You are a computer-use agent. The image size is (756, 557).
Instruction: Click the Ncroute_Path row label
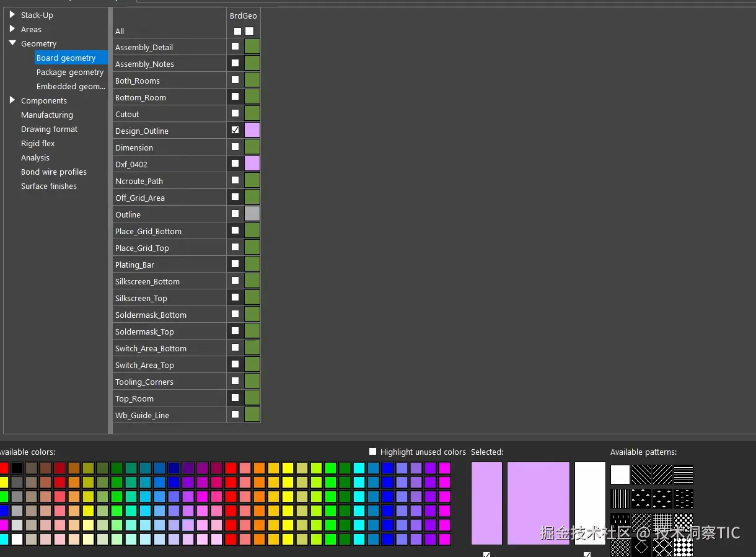(139, 181)
